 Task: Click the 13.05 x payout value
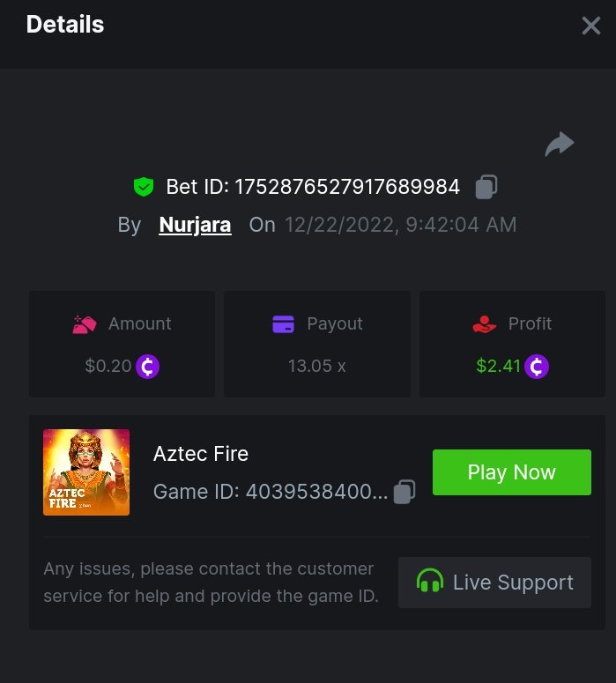[x=316, y=366]
